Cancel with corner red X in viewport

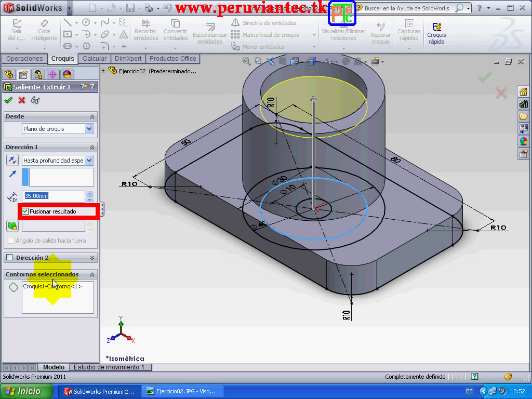tap(501, 93)
